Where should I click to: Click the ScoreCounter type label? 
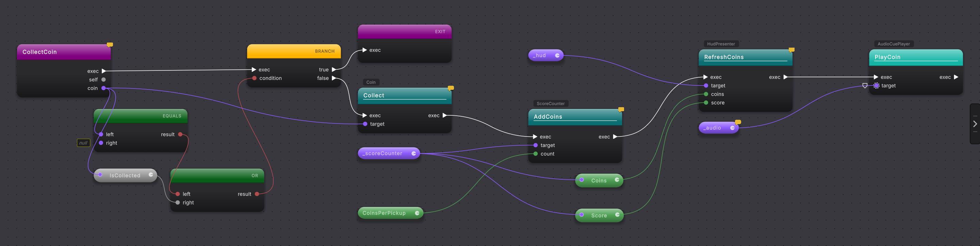click(x=550, y=104)
